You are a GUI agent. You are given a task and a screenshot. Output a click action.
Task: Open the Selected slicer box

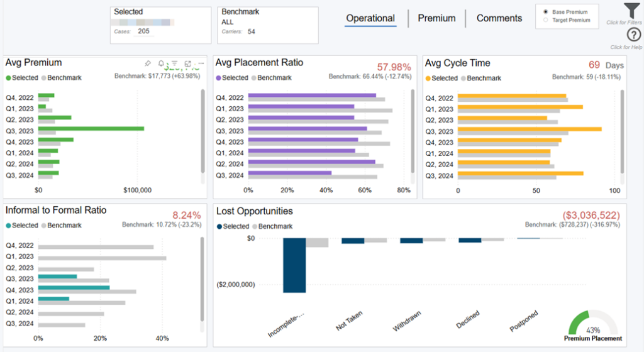[x=160, y=25]
